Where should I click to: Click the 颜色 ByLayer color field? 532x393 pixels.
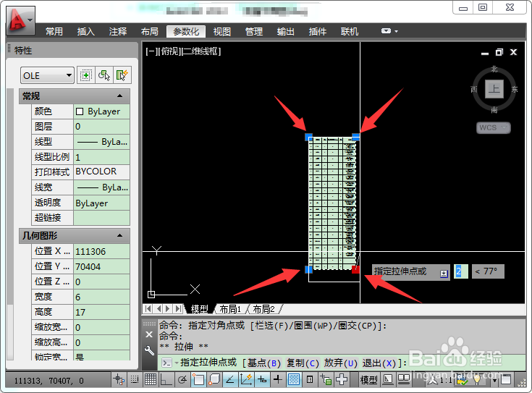tap(101, 111)
